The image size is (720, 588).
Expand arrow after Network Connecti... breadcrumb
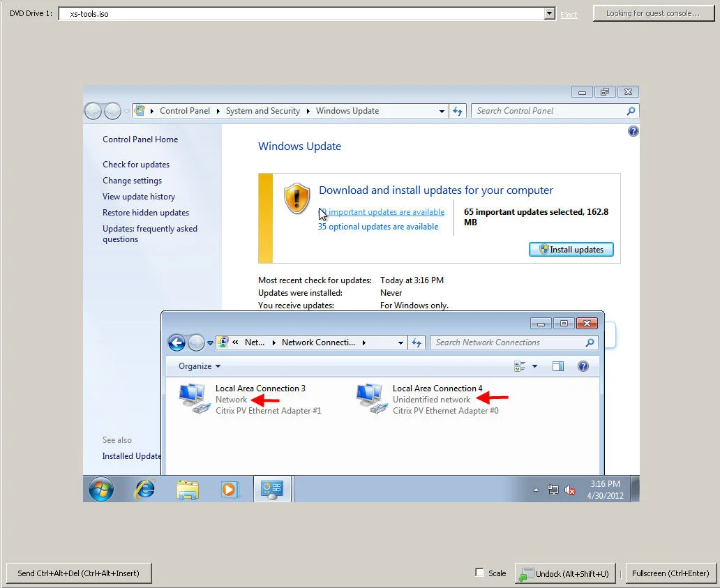[x=363, y=343]
